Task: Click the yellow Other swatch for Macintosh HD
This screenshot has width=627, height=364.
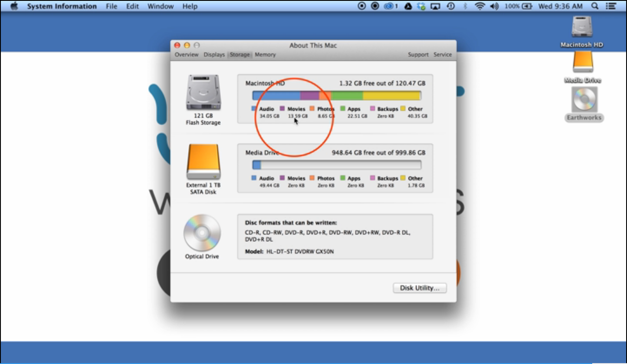Action: 403,109
